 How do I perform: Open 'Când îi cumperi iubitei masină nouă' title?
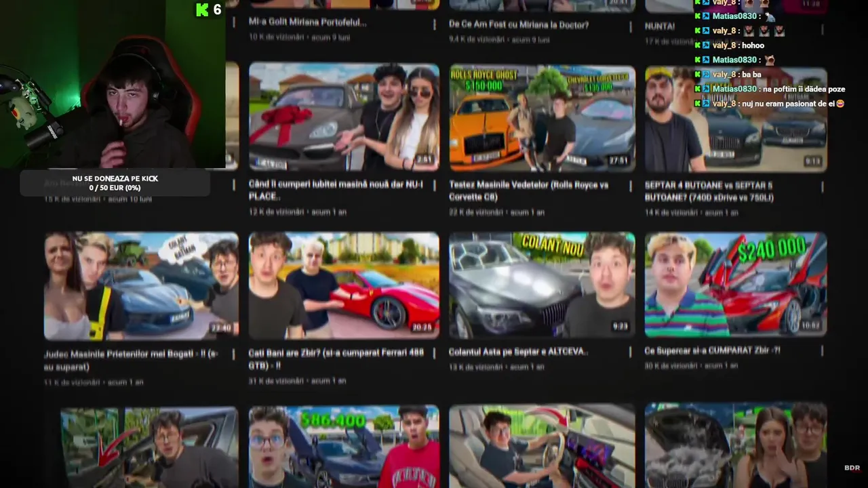336,190
